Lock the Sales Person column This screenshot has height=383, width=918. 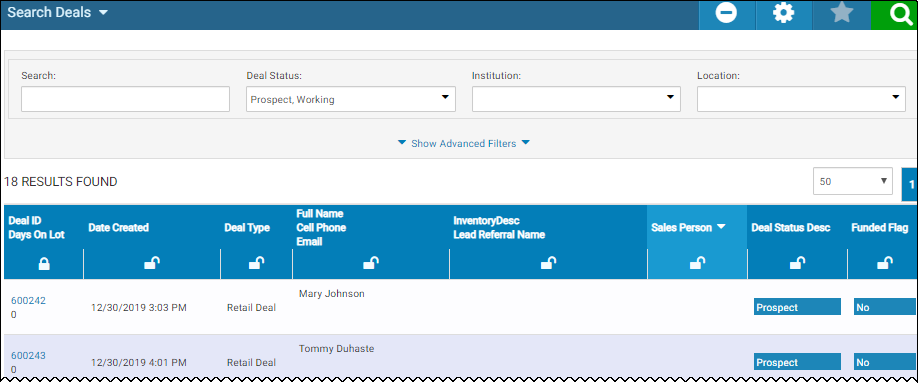(697, 264)
